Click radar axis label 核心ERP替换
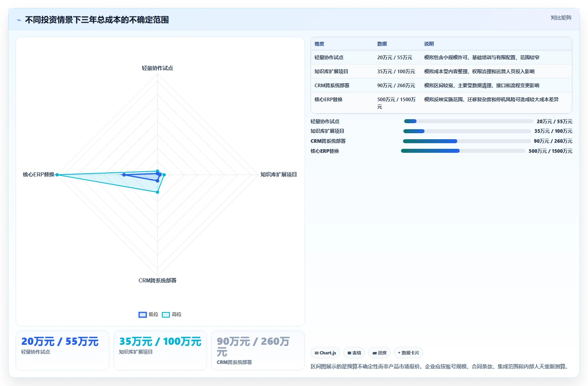Image resolution: width=588 pixels, height=386 pixels. coord(38,174)
